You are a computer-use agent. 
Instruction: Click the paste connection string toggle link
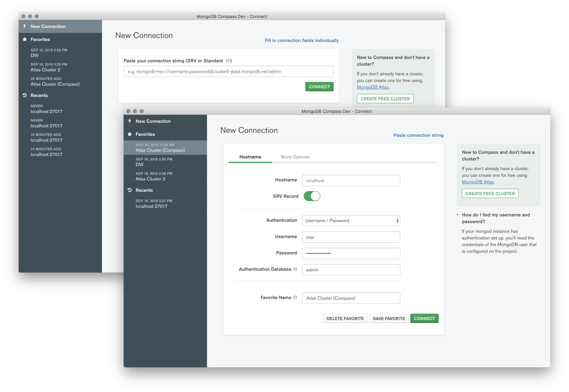pos(418,135)
